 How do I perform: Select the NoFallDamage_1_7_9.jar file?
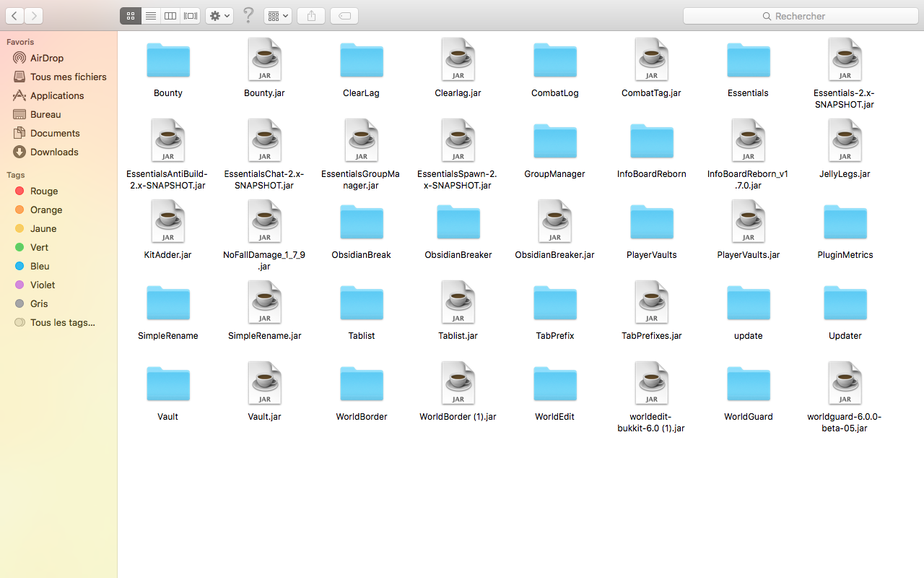265,221
